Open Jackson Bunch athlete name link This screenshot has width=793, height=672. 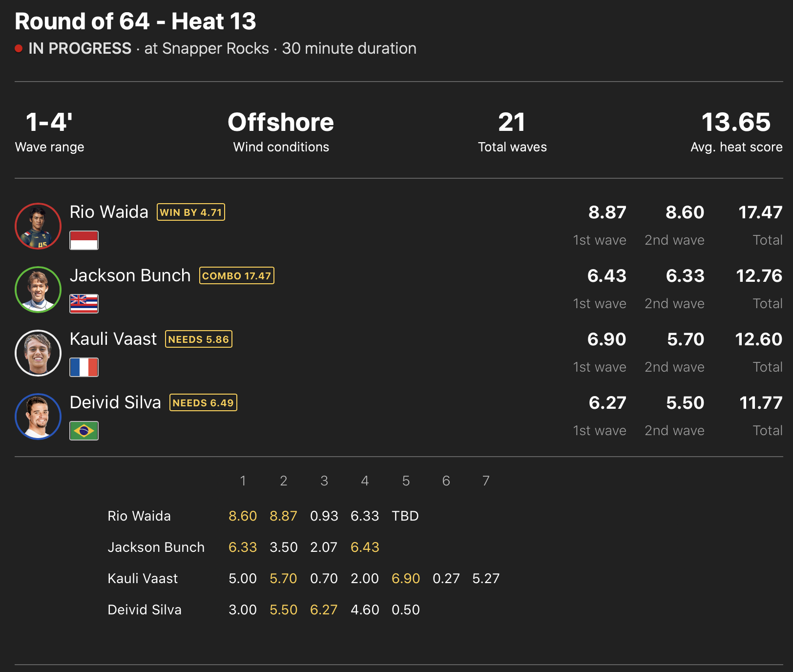tap(130, 275)
